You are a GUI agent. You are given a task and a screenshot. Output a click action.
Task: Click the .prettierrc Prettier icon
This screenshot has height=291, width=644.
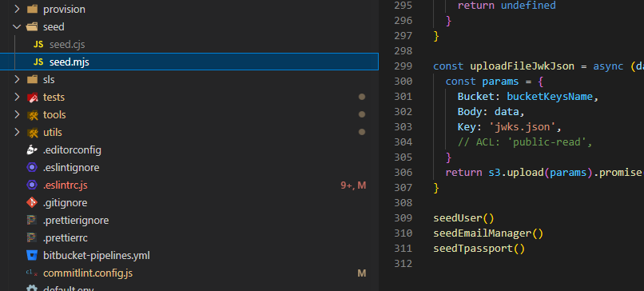32,238
